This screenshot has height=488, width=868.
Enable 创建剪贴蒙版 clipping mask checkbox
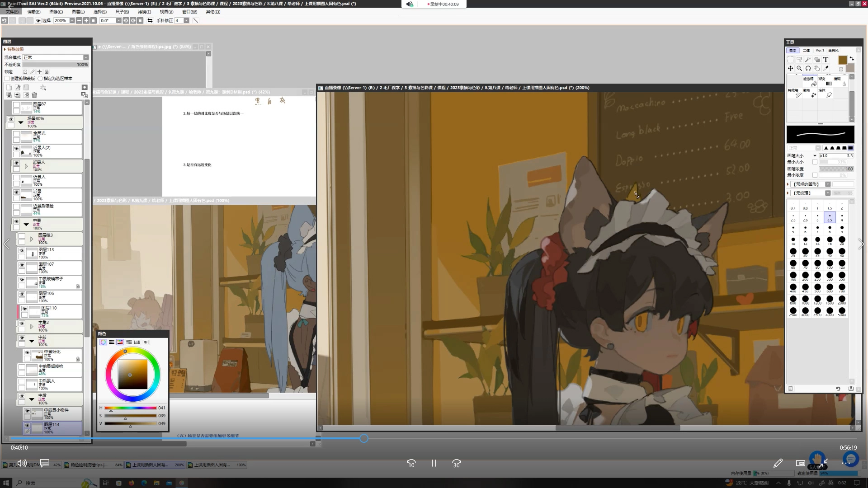click(7, 79)
